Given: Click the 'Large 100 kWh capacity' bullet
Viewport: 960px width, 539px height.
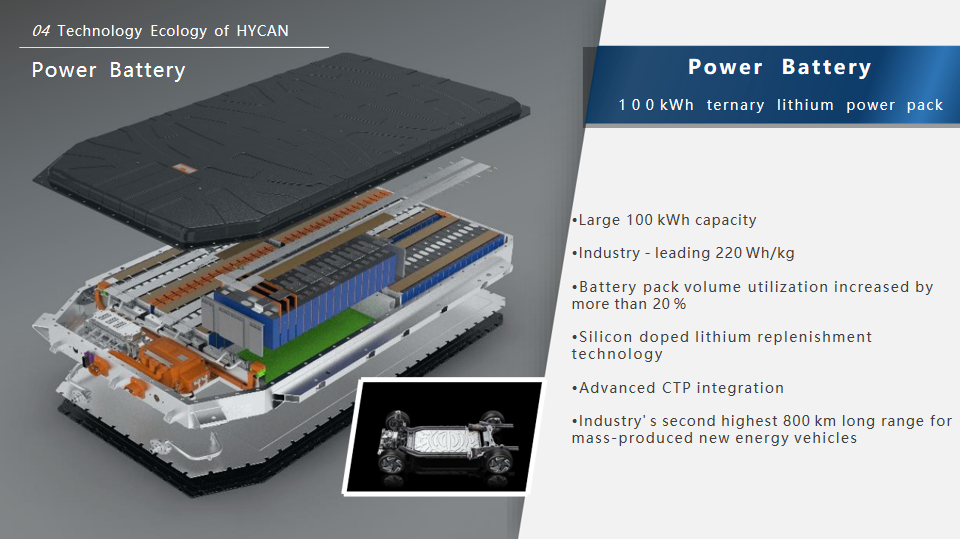Looking at the screenshot, I should coord(664,220).
